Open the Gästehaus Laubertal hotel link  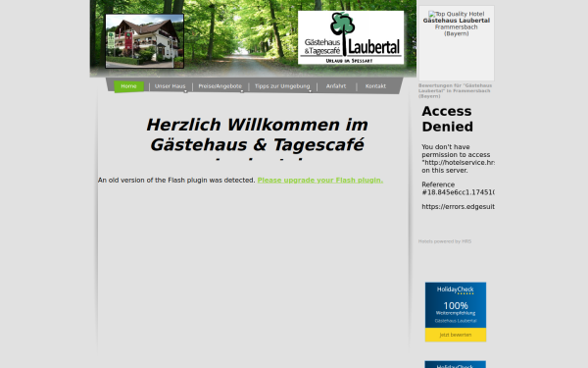[x=457, y=21]
